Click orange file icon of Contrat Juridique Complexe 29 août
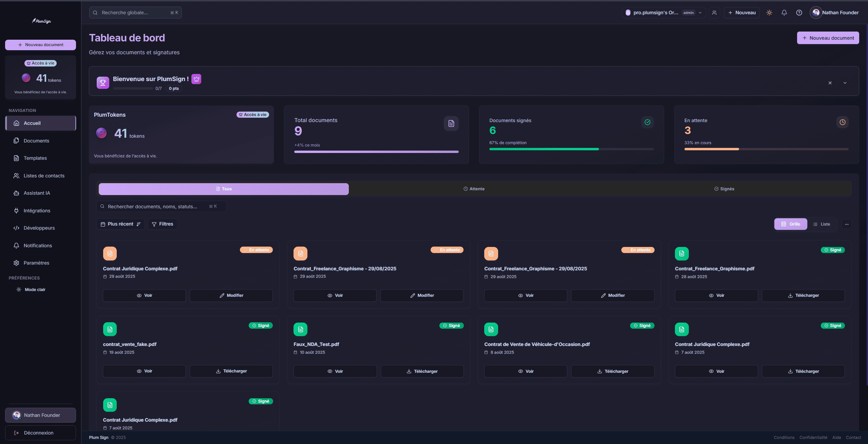 tap(110, 253)
